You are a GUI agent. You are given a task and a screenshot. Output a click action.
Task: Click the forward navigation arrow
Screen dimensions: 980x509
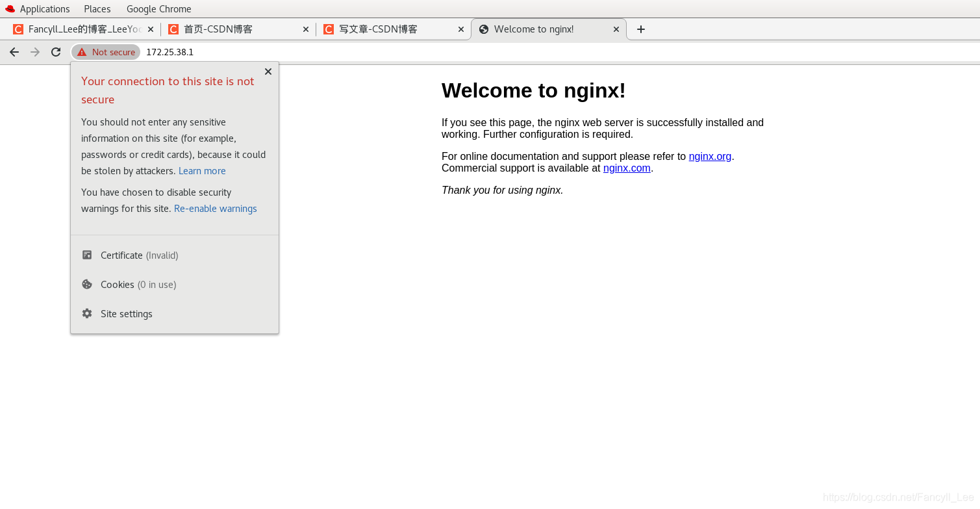[35, 52]
